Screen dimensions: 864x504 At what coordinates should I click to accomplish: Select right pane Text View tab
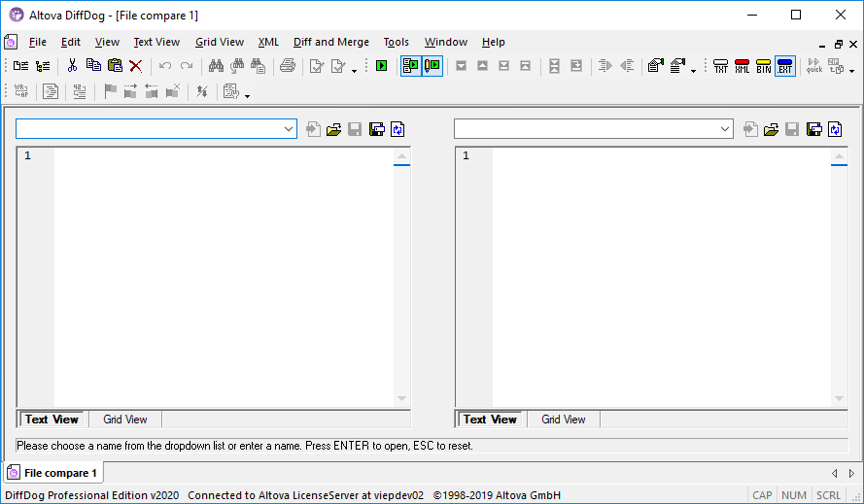coord(490,420)
